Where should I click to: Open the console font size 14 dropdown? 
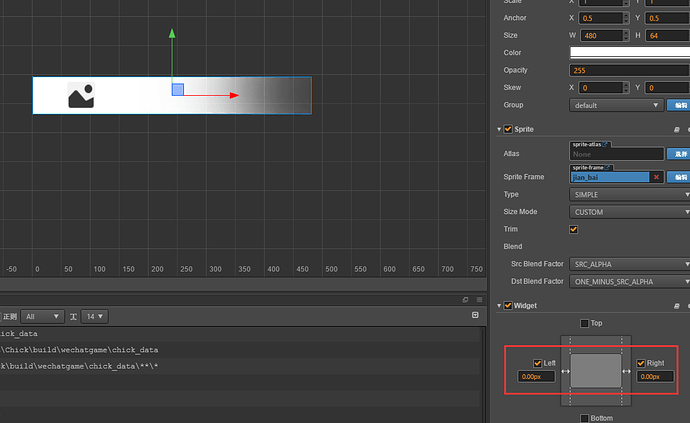[95, 316]
